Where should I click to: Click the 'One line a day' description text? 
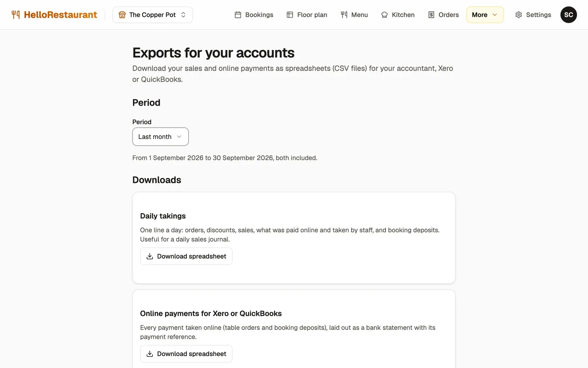[290, 235]
